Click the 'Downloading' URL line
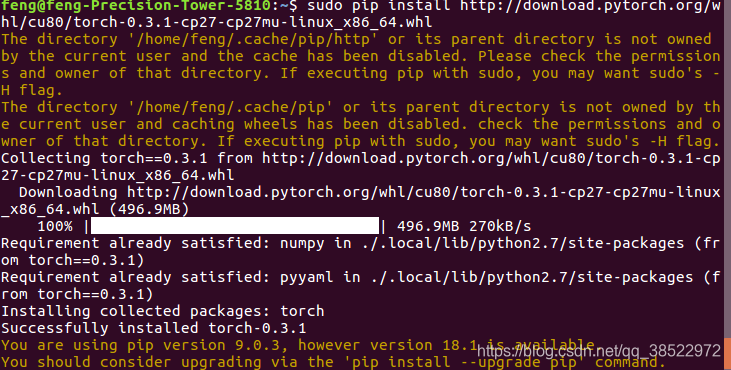The width and height of the screenshot is (731, 370). (369, 192)
